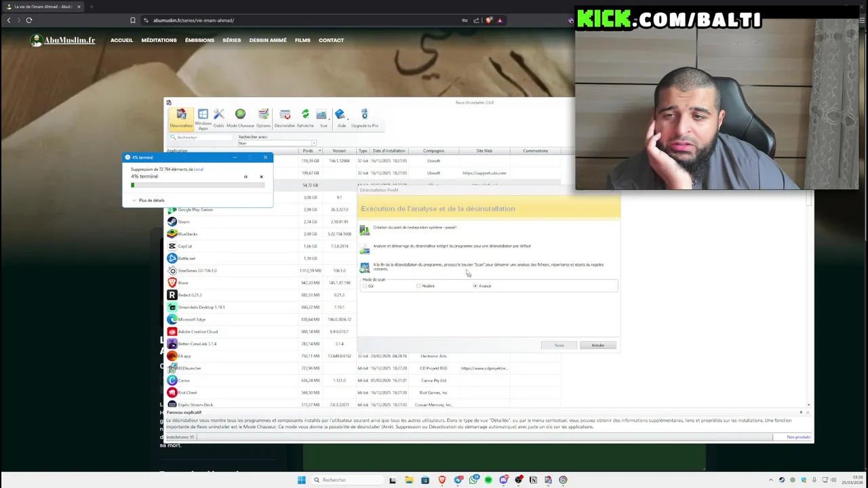Open Windows Apps in Revo toolbar
868x488 pixels.
pyautogui.click(x=203, y=119)
